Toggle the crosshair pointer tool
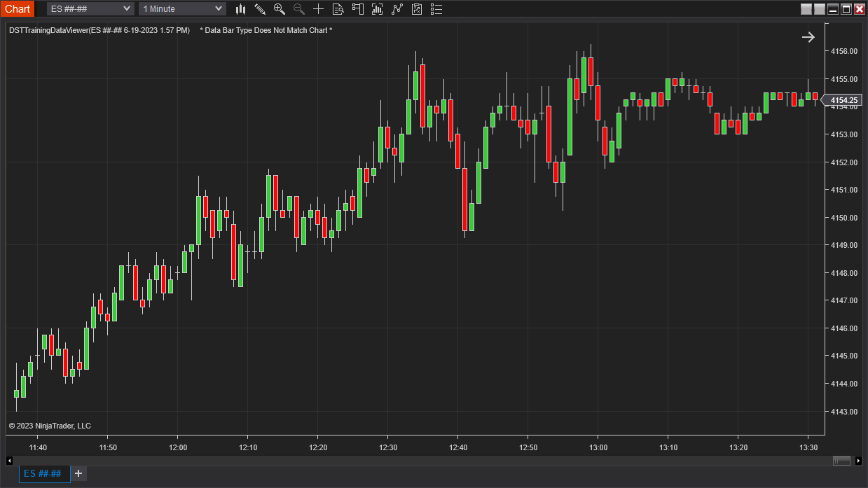The width and height of the screenshot is (868, 488). (x=319, y=9)
